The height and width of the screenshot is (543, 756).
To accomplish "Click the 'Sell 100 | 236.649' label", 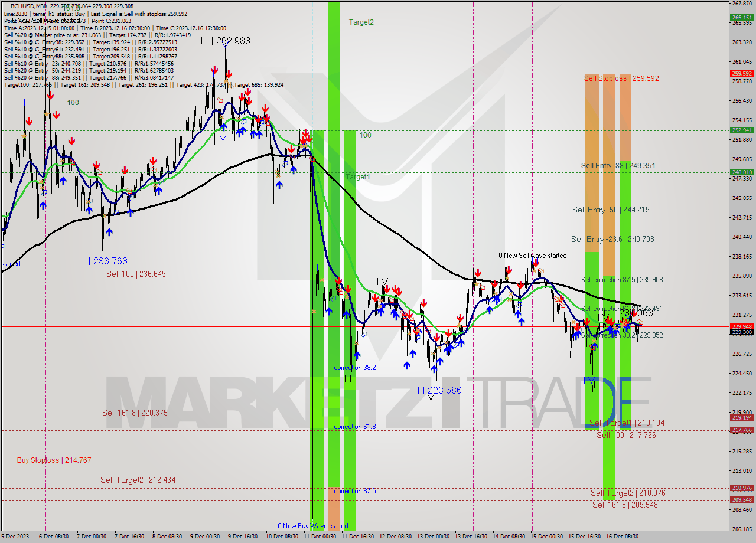I will pyautogui.click(x=136, y=274).
